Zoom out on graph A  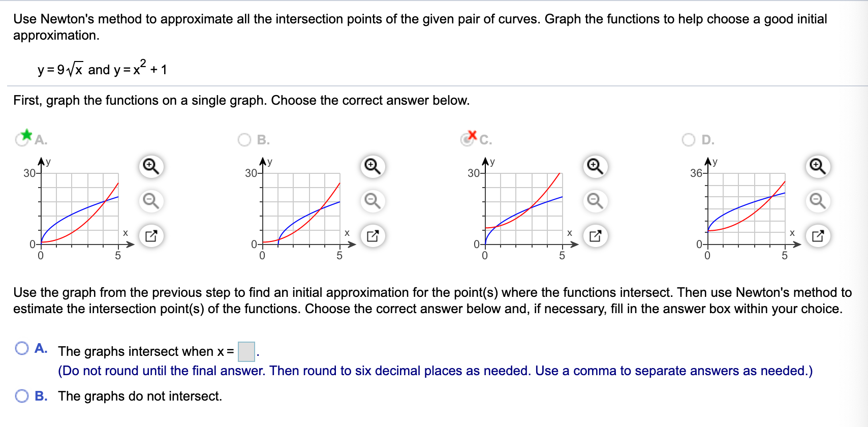point(150,201)
